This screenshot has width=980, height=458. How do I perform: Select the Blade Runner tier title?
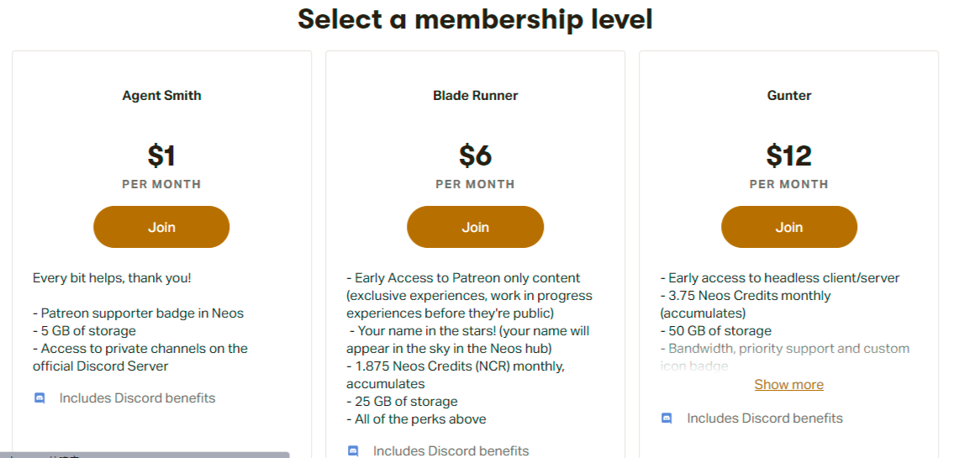pyautogui.click(x=475, y=96)
